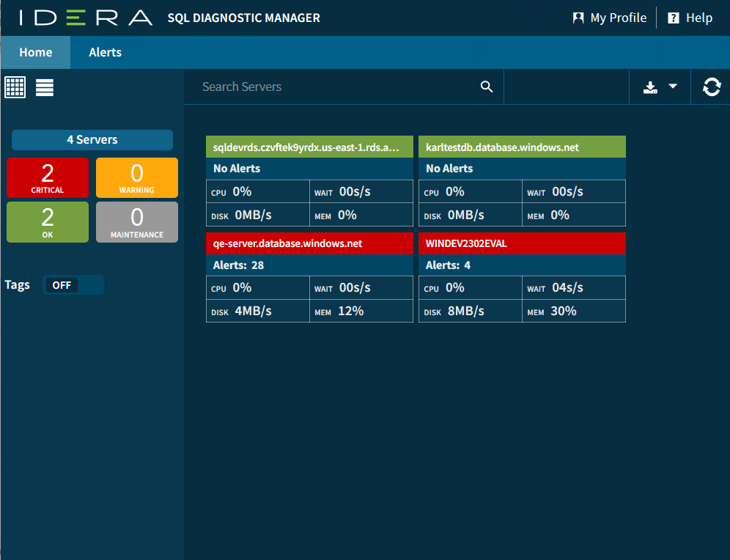Switch to list view of servers
Viewport: 730px width, 560px height.
(x=45, y=87)
